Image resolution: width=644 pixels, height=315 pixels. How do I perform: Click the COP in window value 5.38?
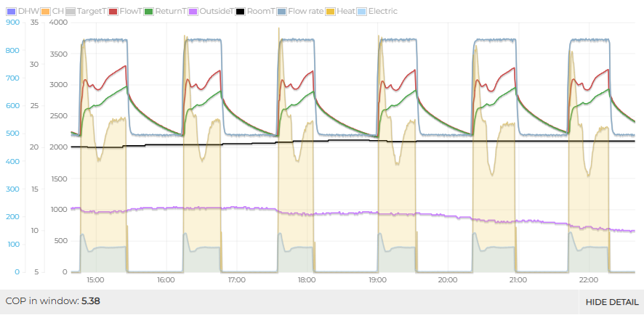coord(90,300)
